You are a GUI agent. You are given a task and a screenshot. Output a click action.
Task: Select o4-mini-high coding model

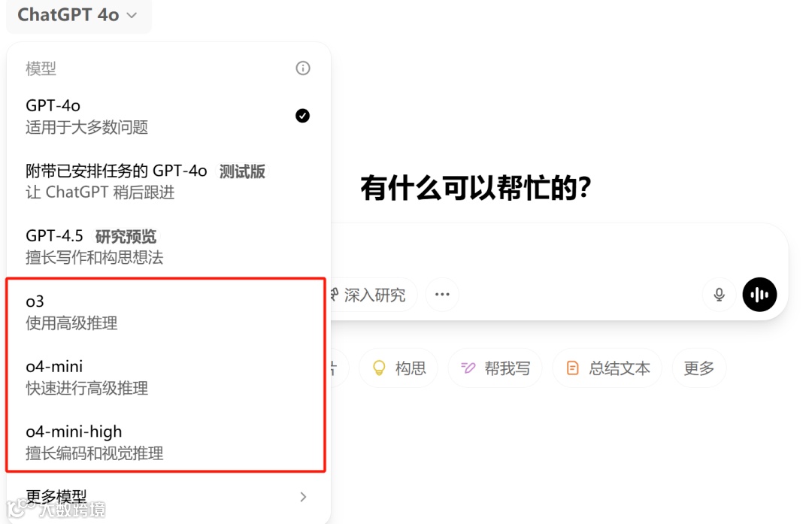point(165,442)
